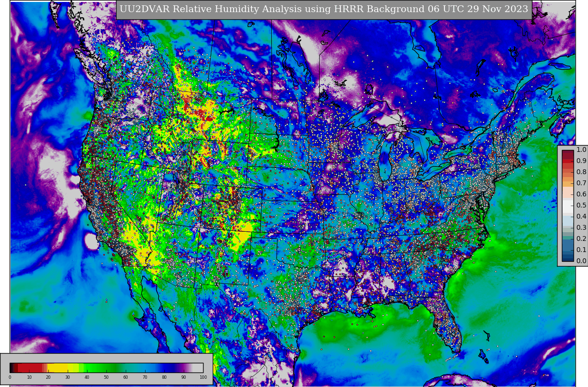This screenshot has height=387, width=588.
Task: Pick the '20' tick label on the bottom colorbar
Action: [x=48, y=377]
